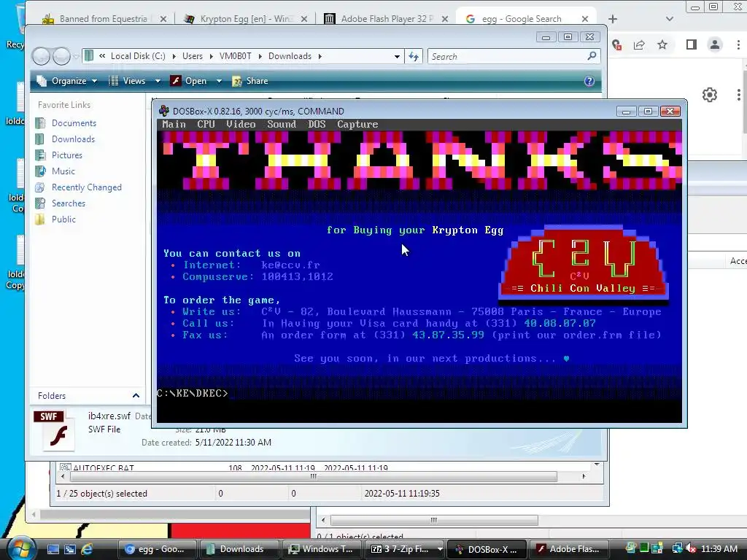Click the Explorer forward navigation button
Viewport: 747px width, 560px height.
point(61,57)
